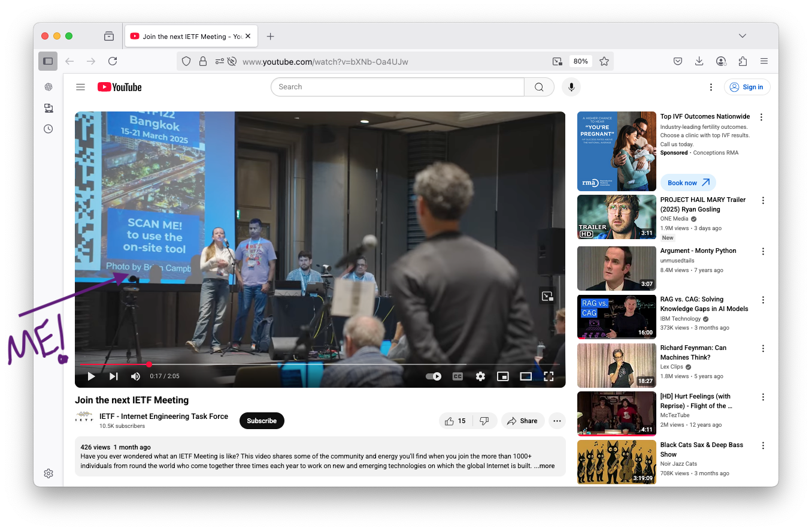812x531 pixels.
Task: Open the Firefox account menu
Action: click(721, 61)
